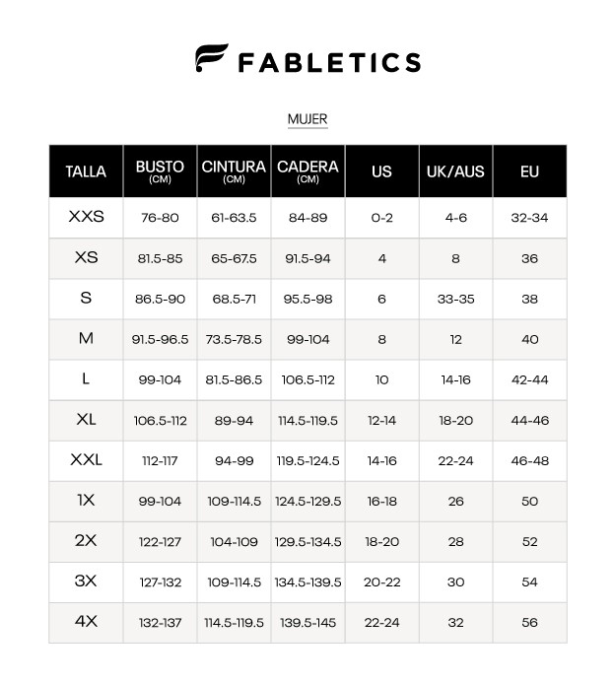Select the MUJER tab
Viewport: 616px width, 684px height.
point(308,119)
